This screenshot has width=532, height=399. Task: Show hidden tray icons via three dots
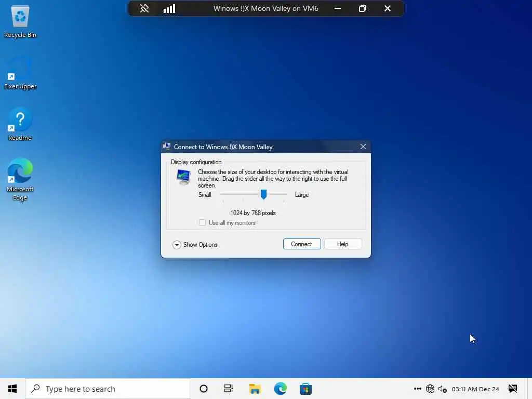[x=418, y=389]
